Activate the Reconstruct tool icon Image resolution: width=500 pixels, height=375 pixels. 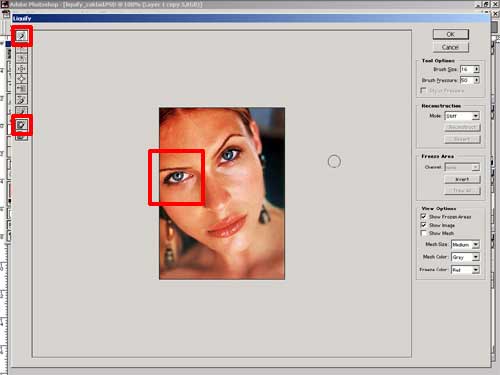(x=22, y=111)
